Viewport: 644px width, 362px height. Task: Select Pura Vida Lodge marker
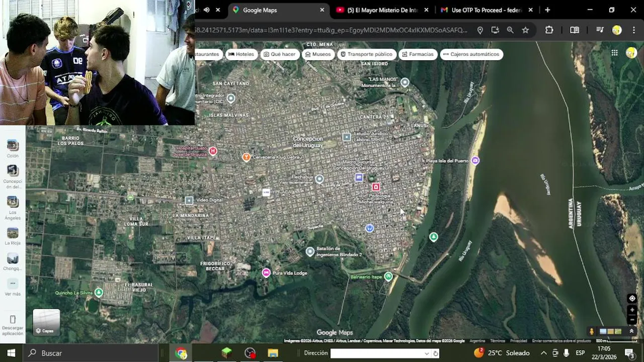click(x=266, y=273)
